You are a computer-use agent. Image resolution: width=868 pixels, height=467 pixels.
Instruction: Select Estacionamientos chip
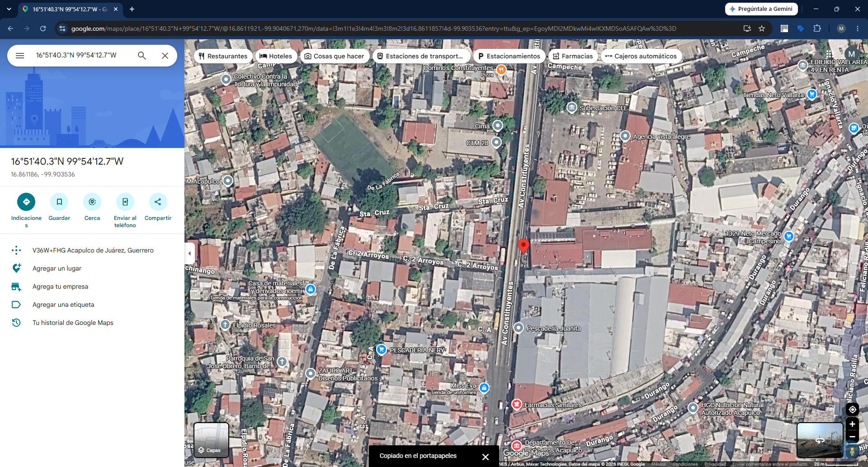click(509, 56)
